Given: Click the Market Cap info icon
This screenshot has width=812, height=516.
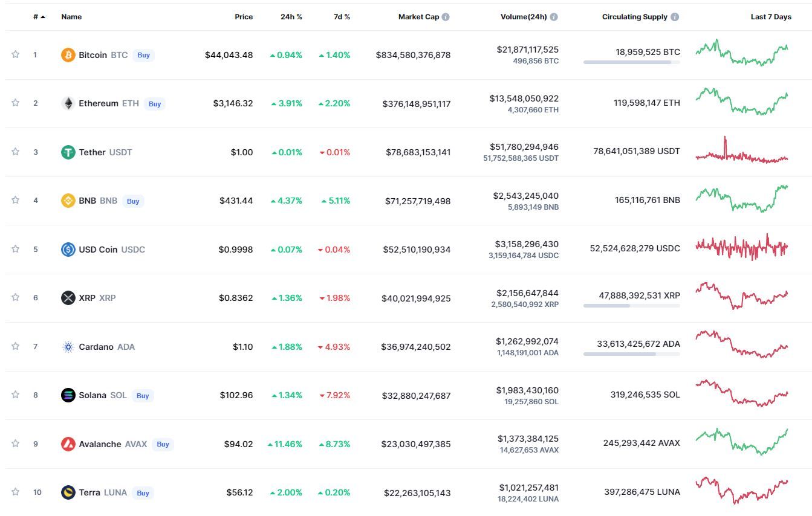Looking at the screenshot, I should pos(446,17).
